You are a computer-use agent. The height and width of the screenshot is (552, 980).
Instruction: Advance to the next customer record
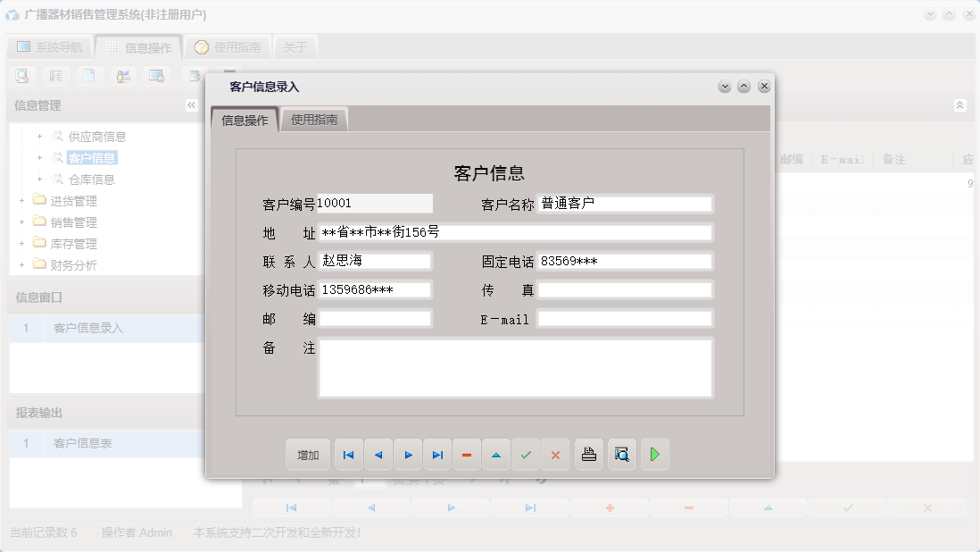click(408, 455)
